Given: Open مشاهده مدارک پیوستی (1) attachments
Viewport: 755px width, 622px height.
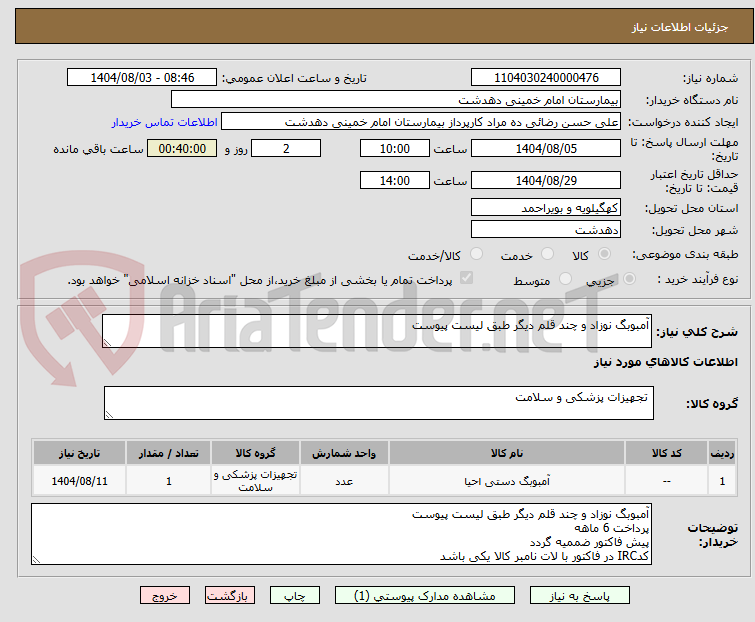Looking at the screenshot, I should [x=425, y=596].
